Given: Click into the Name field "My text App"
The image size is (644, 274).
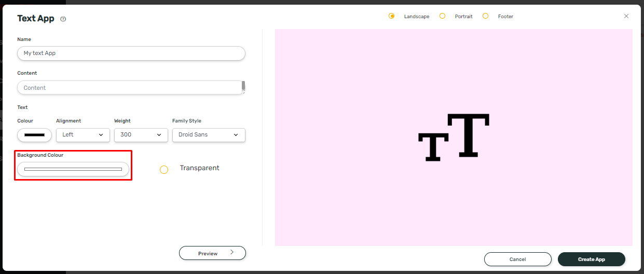Looking at the screenshot, I should point(131,53).
